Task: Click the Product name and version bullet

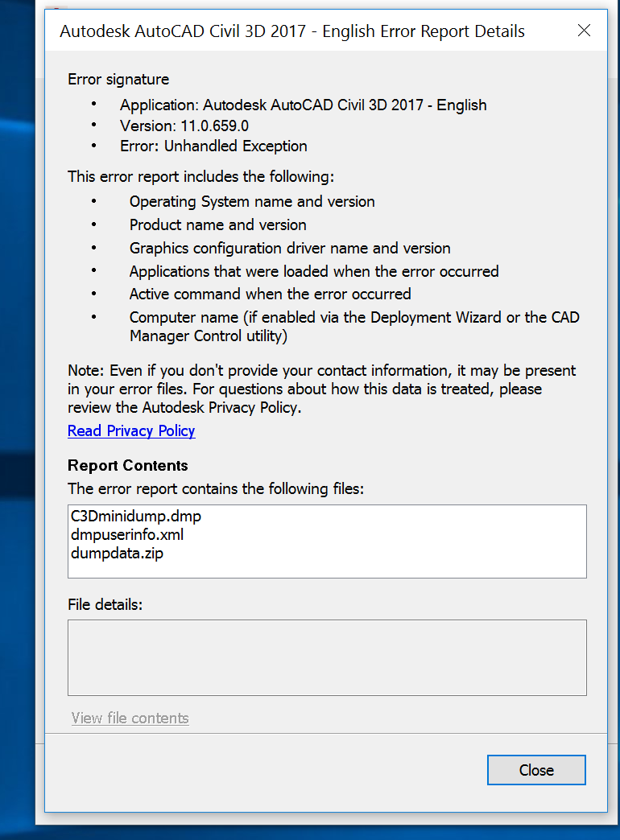Action: click(x=217, y=224)
